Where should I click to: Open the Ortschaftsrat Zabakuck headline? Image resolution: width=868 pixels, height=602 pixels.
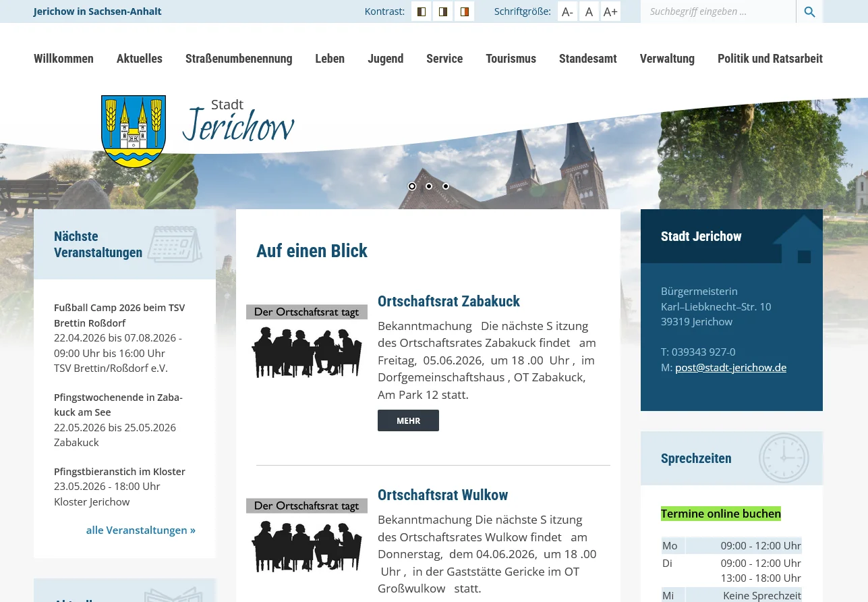pyautogui.click(x=449, y=301)
